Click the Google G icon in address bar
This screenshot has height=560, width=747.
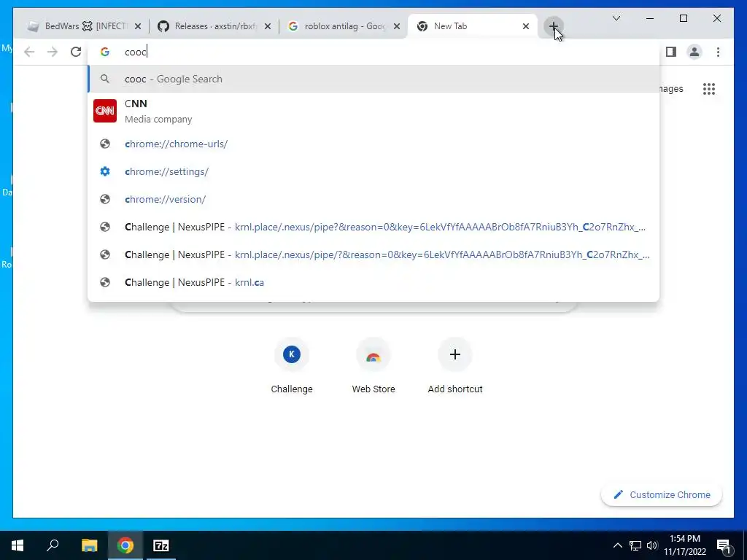pos(105,52)
